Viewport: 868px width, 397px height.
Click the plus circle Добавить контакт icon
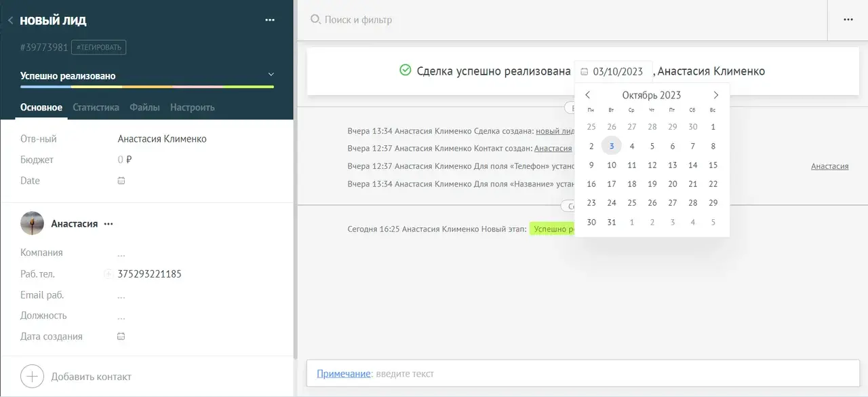[x=32, y=376]
